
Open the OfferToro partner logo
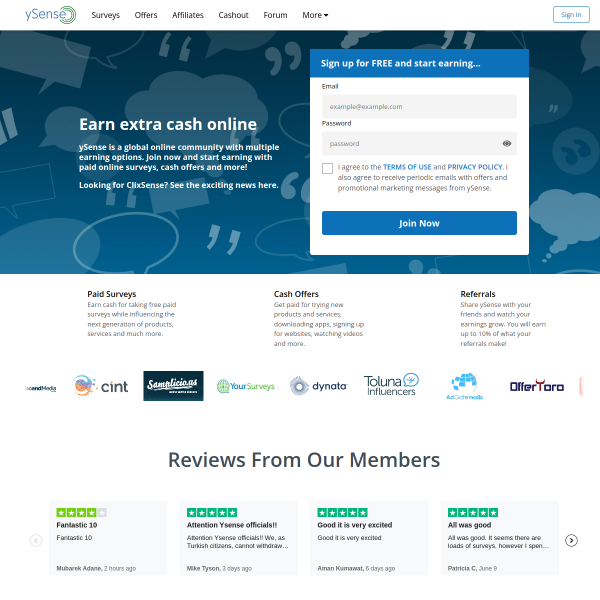pos(536,386)
